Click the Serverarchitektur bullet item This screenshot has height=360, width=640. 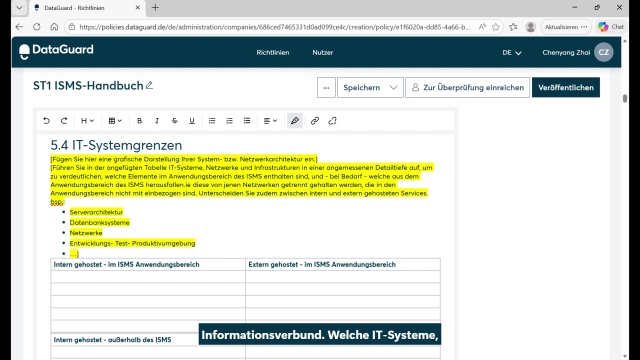coord(96,212)
